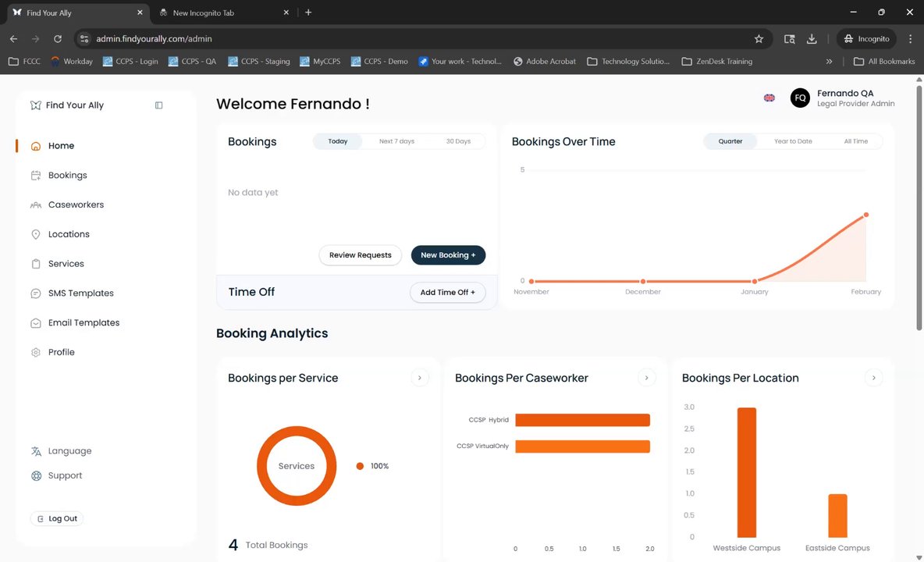Image resolution: width=924 pixels, height=562 pixels.
Task: Open SMS Templates page
Action: 80,293
